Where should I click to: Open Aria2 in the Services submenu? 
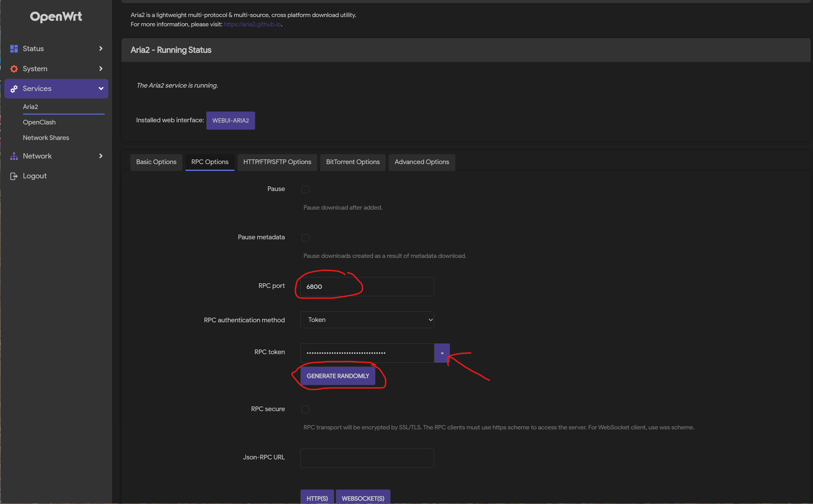[30, 107]
